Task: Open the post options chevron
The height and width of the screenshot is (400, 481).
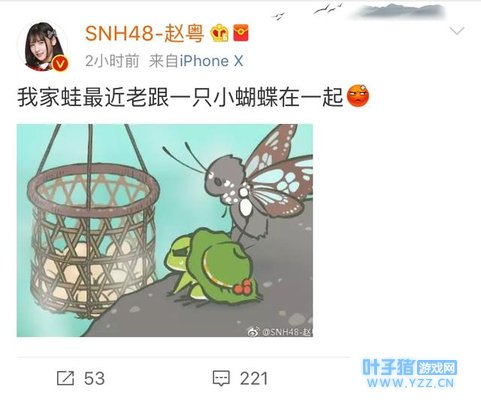Action: coord(457,31)
